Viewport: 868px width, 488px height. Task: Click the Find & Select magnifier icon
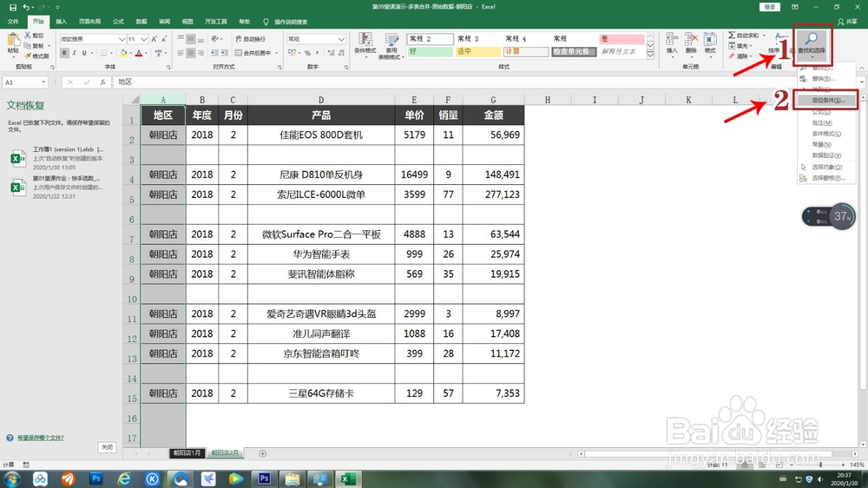pyautogui.click(x=812, y=38)
